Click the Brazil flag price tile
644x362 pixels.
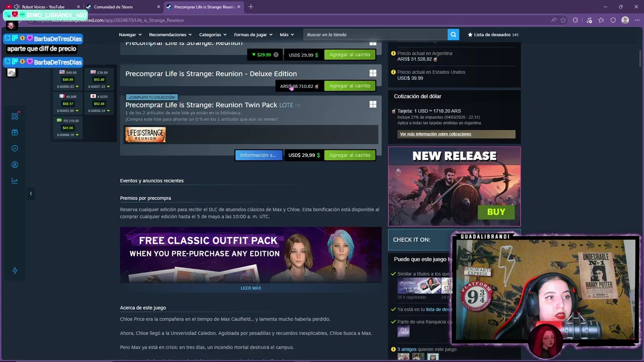[x=68, y=128]
